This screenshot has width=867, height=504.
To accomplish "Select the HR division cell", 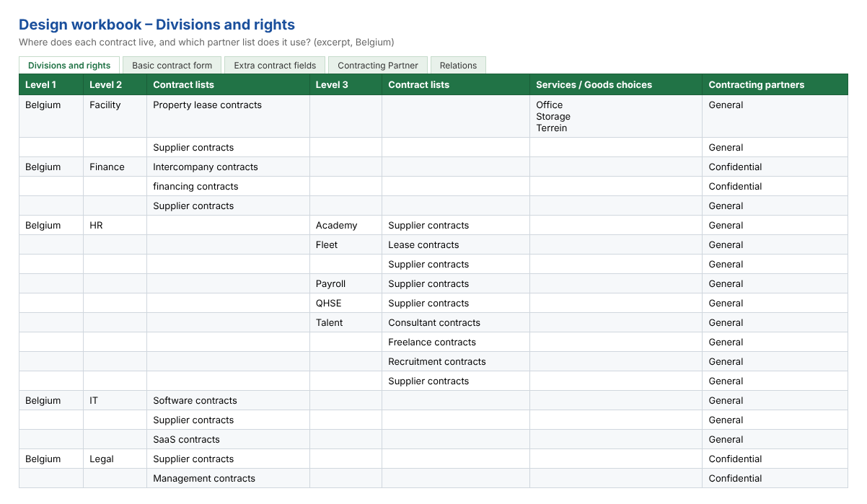I will click(x=115, y=225).
